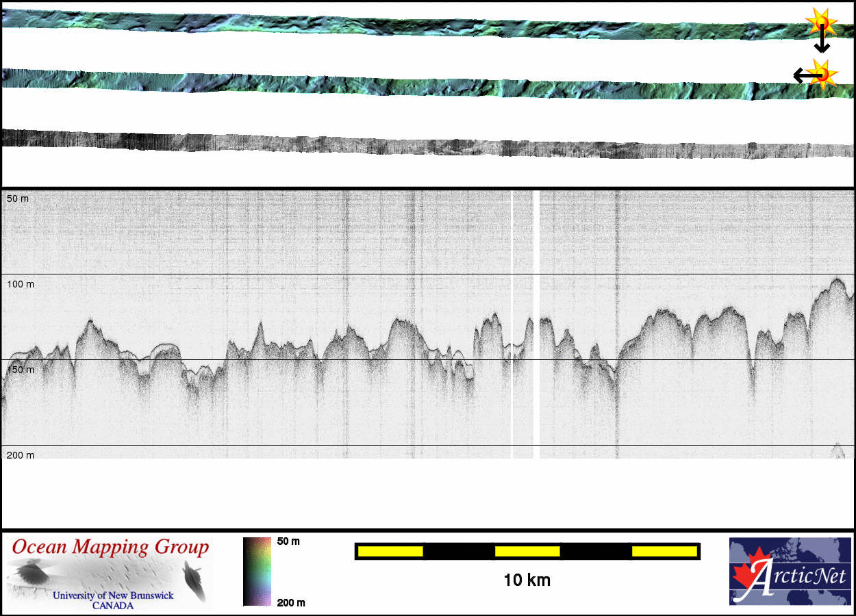Click the leftmost yellow scale bar segment
The height and width of the screenshot is (616, 856).
[x=390, y=551]
